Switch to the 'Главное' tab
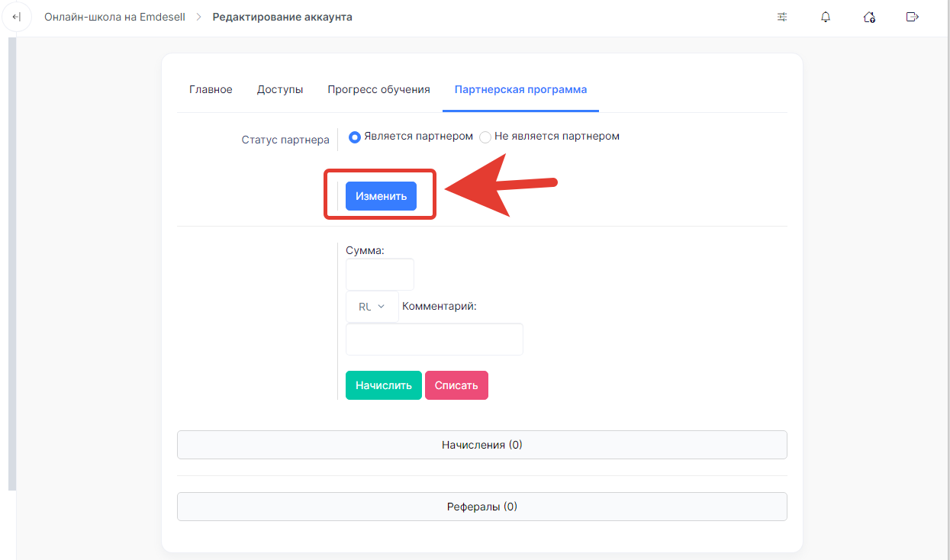The height and width of the screenshot is (560, 950). click(211, 90)
